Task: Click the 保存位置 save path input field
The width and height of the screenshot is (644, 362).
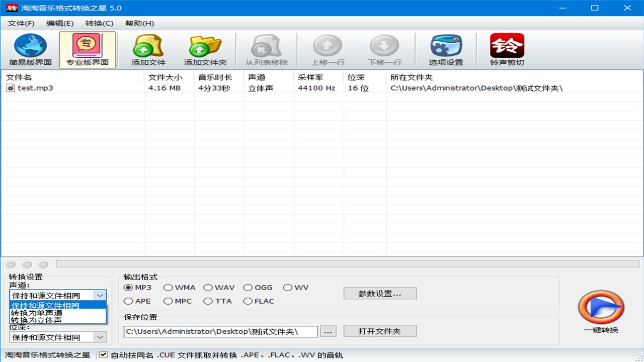Action: [x=220, y=331]
